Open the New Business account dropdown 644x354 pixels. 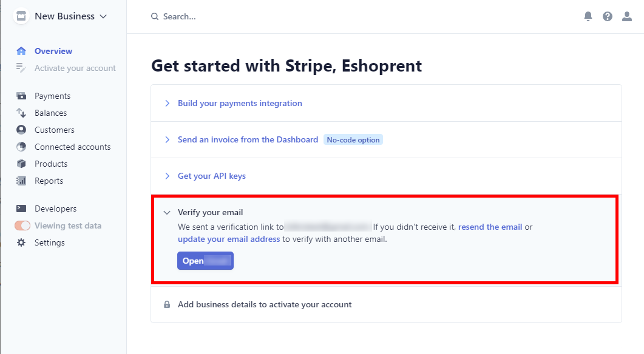pyautogui.click(x=61, y=16)
